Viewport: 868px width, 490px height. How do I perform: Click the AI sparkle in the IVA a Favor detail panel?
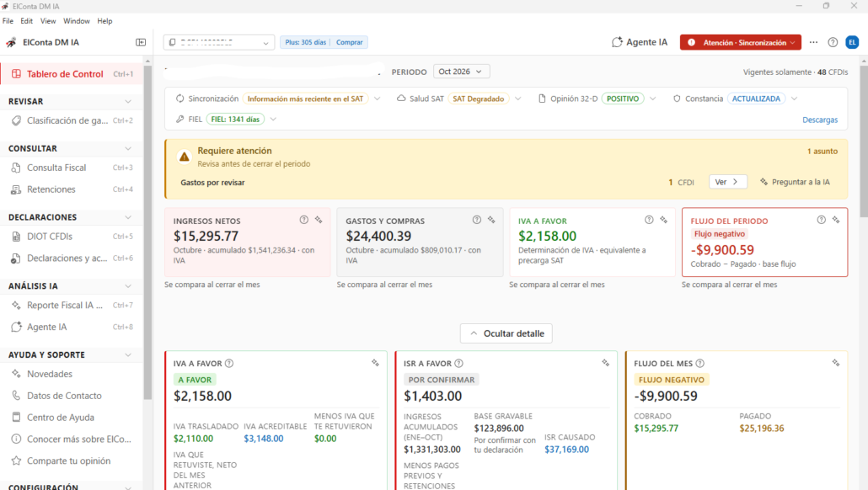375,363
